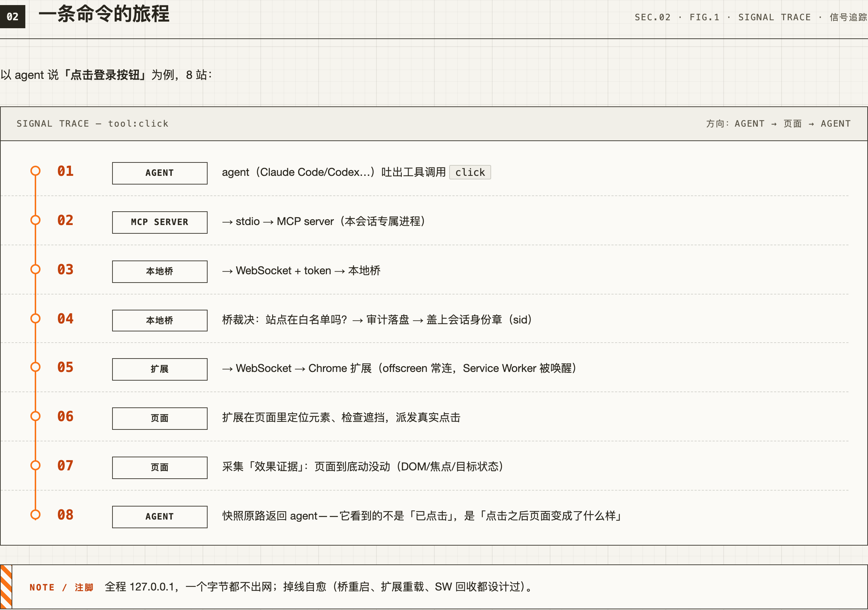Screen dimensions: 868x610
Task: Click the timeline marker for step 05
Action: [35, 367]
